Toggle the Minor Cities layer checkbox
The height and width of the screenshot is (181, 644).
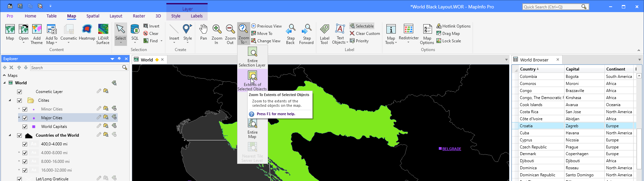(x=25, y=109)
